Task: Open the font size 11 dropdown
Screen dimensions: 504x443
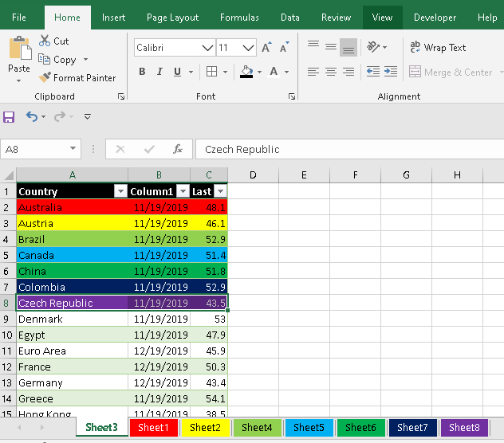Action: (x=248, y=48)
